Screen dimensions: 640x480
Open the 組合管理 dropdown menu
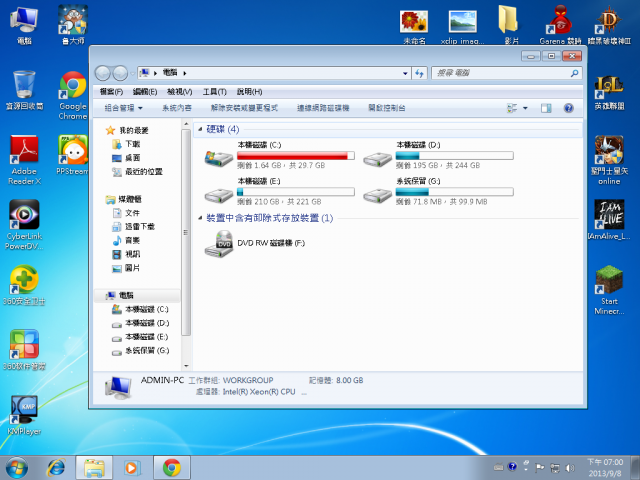[x=123, y=108]
